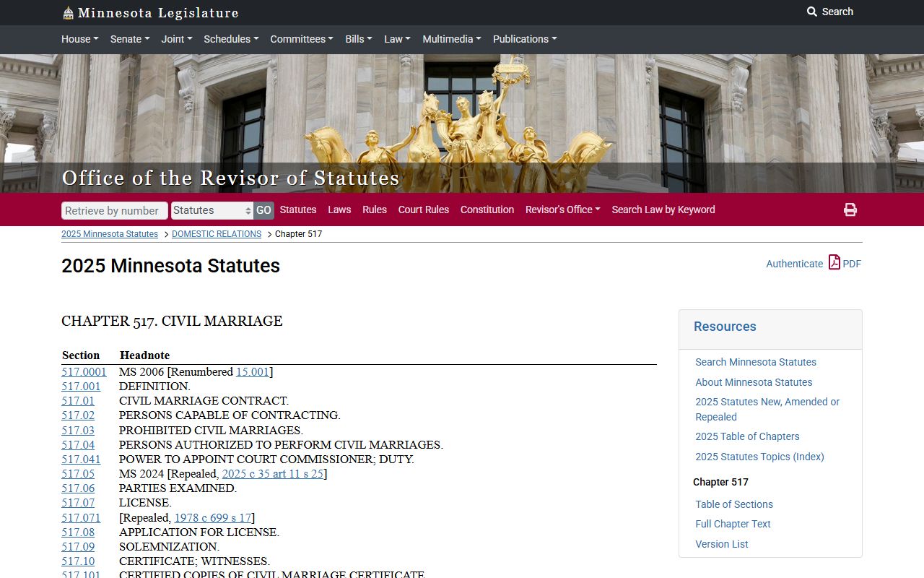This screenshot has width=924, height=578.
Task: Click Table of Sections link
Action: (734, 504)
